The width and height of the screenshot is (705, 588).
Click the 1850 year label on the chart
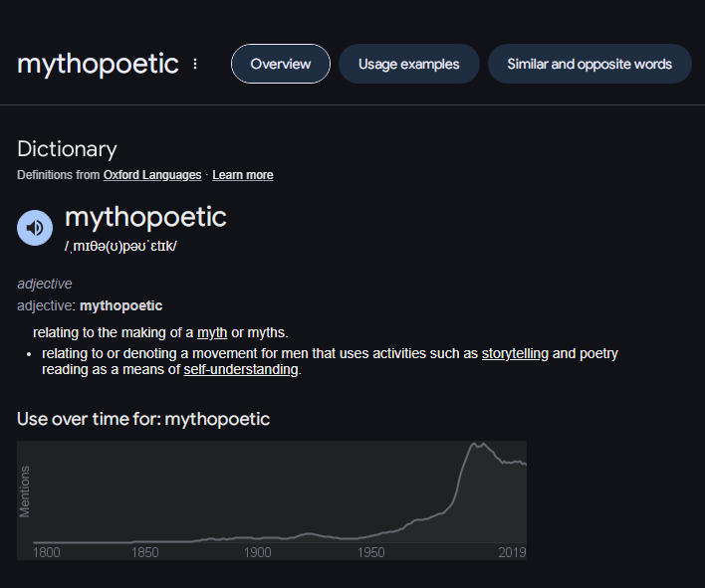(144, 551)
